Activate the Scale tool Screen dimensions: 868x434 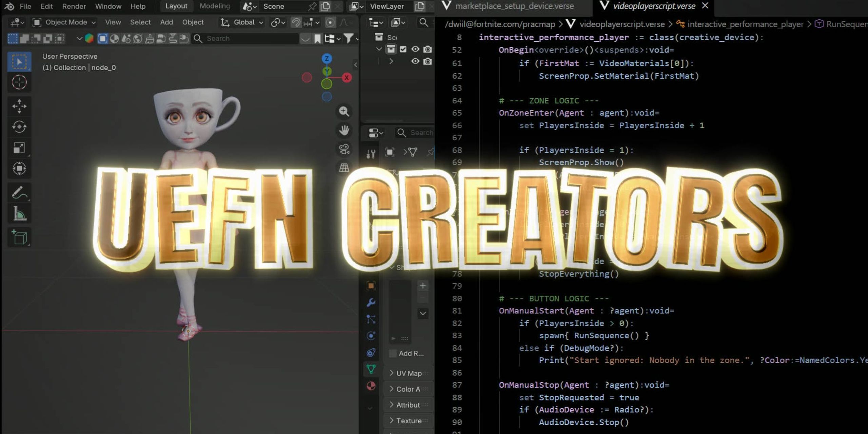19,148
